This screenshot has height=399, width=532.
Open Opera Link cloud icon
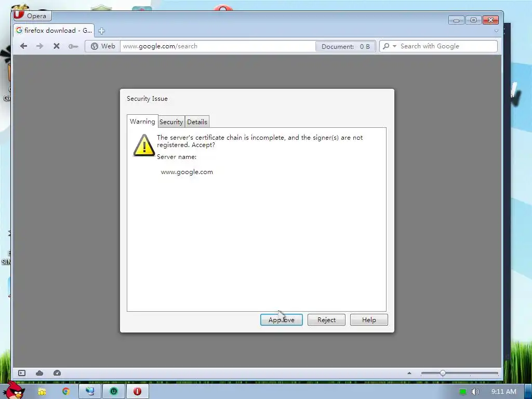tap(39, 373)
